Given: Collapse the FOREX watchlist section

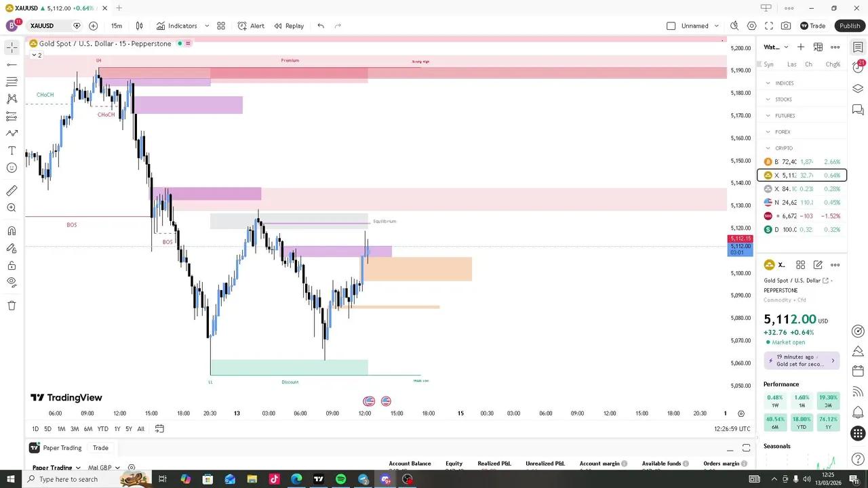Looking at the screenshot, I should click(768, 132).
